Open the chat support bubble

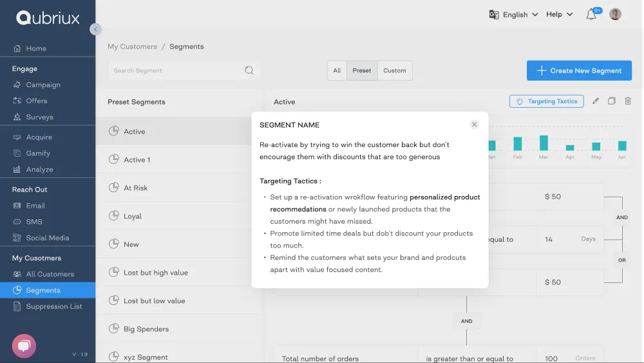click(24, 346)
